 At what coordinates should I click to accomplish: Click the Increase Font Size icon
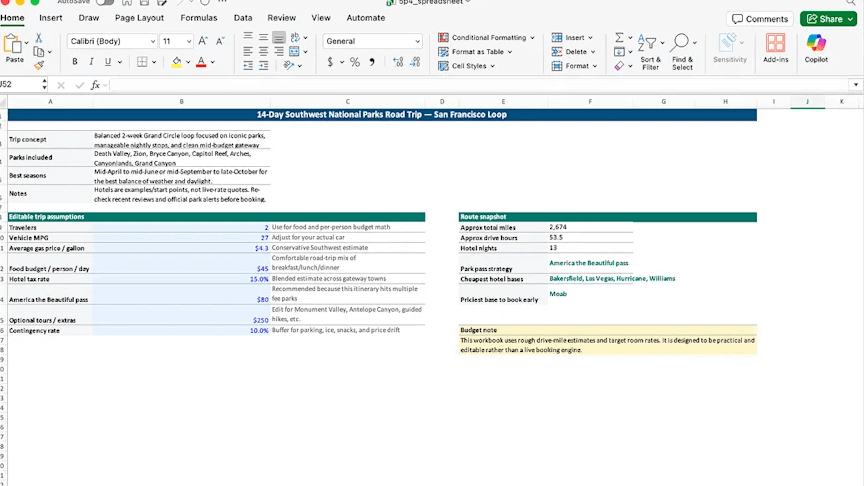pos(203,41)
